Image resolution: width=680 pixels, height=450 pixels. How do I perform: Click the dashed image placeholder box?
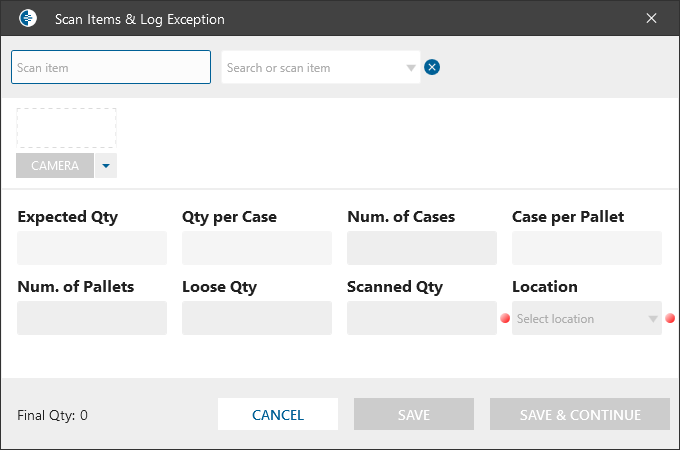(66, 128)
